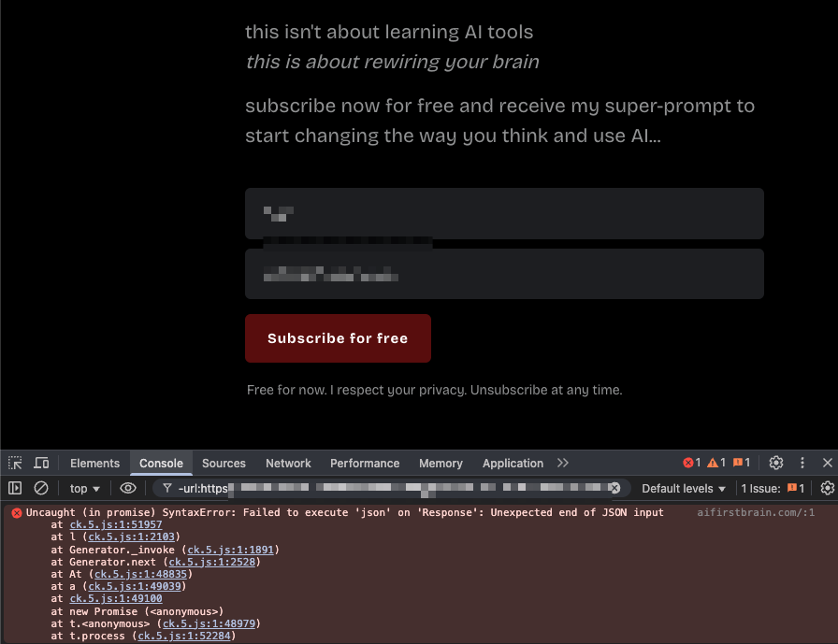Click the filter funnel icon
Viewport: 838px width, 644px height.
(x=167, y=488)
